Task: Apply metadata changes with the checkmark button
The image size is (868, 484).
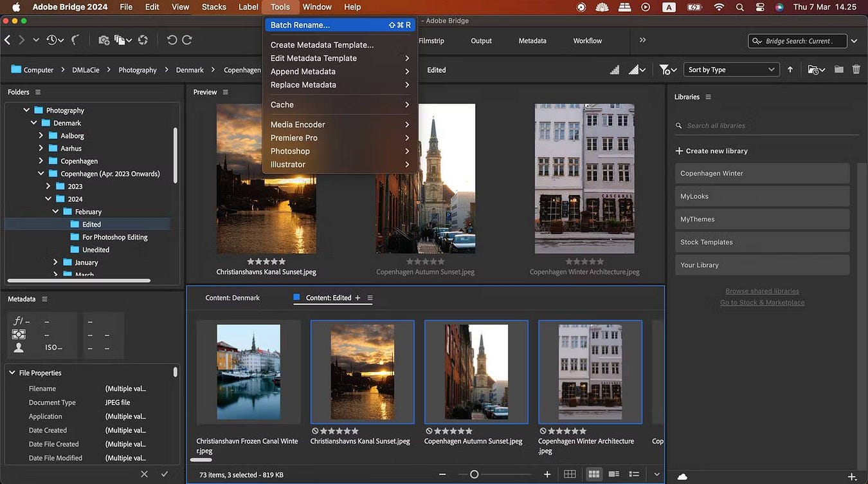Action: 165,474
